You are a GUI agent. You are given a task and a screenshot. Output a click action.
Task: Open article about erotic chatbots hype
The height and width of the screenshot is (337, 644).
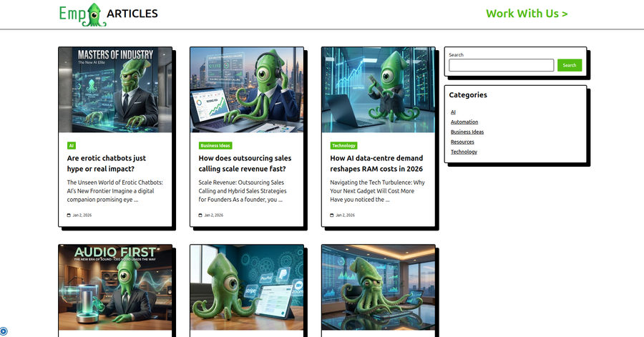[x=106, y=163]
